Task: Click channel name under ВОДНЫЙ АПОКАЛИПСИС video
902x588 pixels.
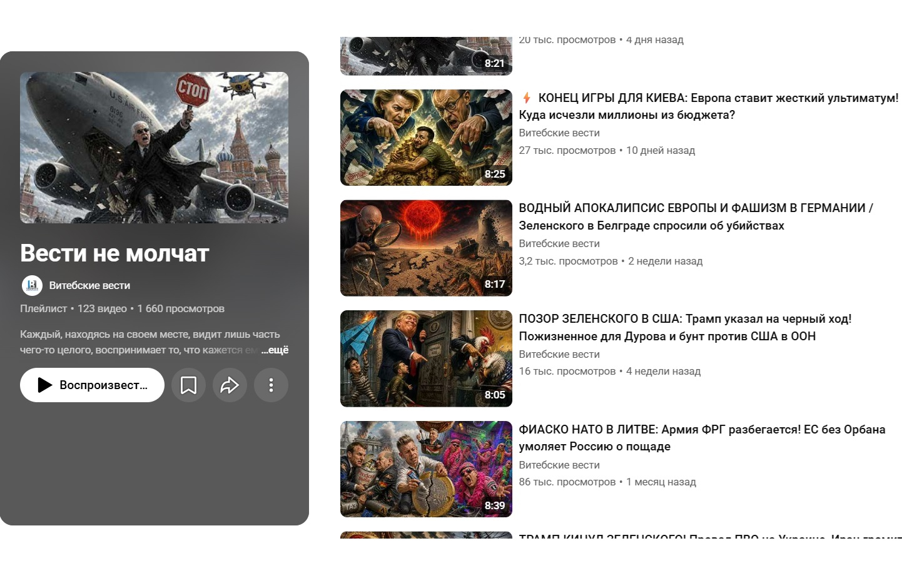Action: [559, 243]
